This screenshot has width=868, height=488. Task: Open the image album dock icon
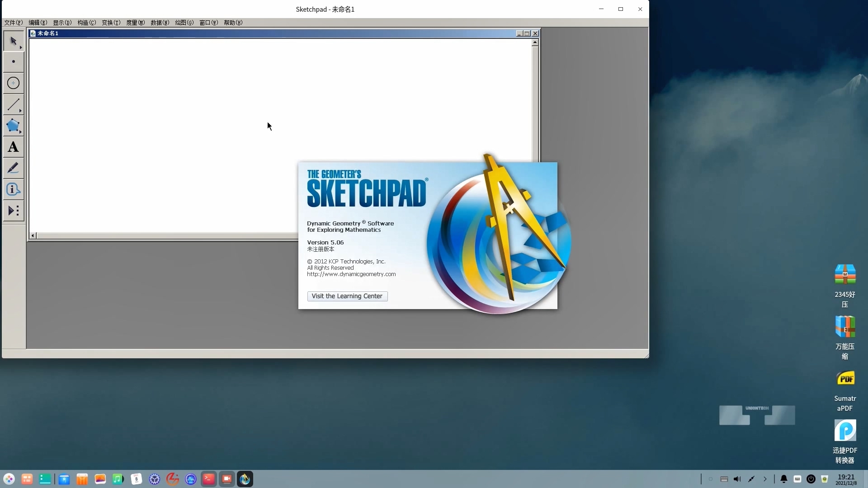[100, 479]
